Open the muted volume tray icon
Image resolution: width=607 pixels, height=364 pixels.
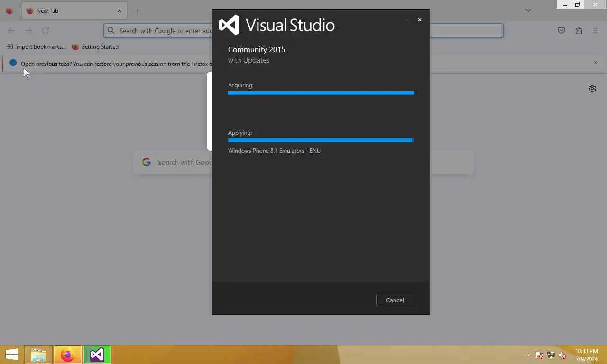click(x=563, y=355)
